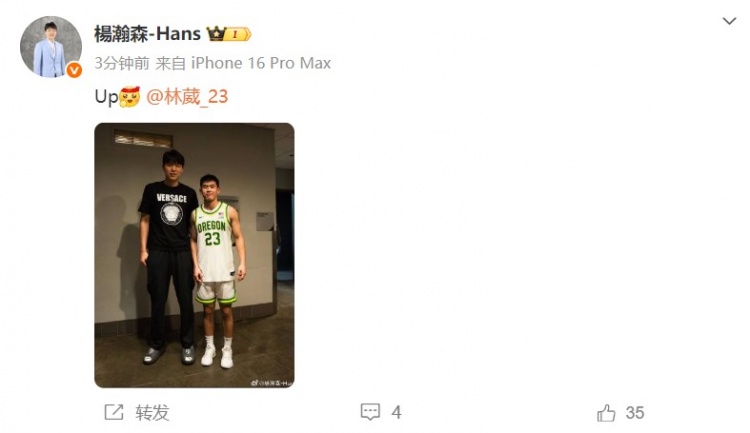Open the @林葳_23 mention link
Screen dimensions: 750x433
[x=188, y=97]
